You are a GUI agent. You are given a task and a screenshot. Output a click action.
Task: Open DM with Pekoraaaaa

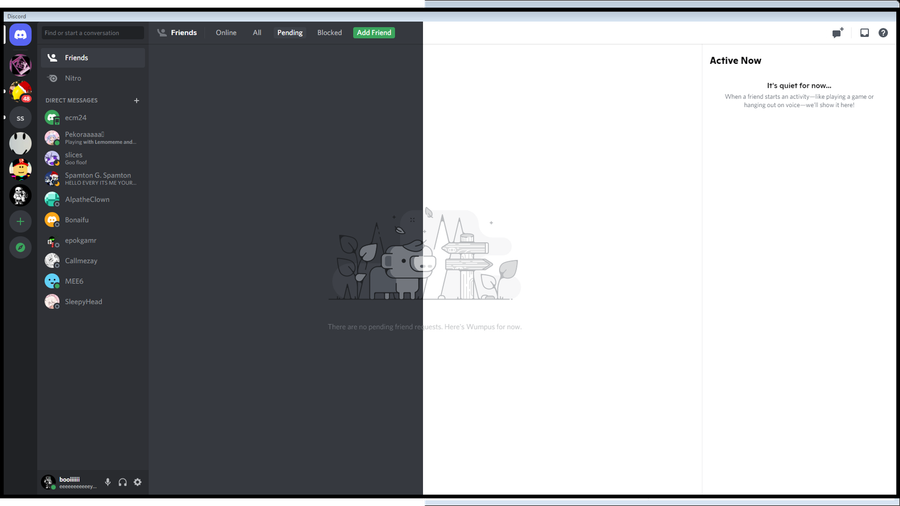(x=93, y=138)
